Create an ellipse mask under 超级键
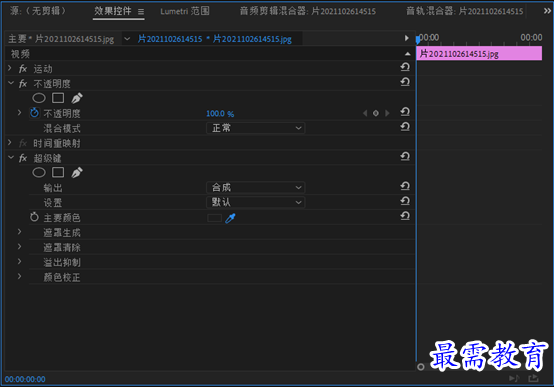The width and height of the screenshot is (554, 387). pos(39,172)
